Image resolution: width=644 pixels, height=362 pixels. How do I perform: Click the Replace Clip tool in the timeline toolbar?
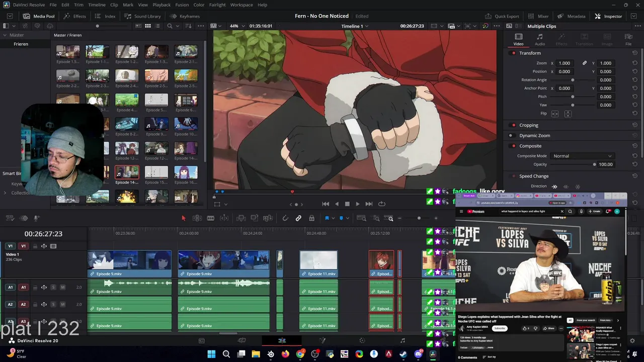coord(268,218)
